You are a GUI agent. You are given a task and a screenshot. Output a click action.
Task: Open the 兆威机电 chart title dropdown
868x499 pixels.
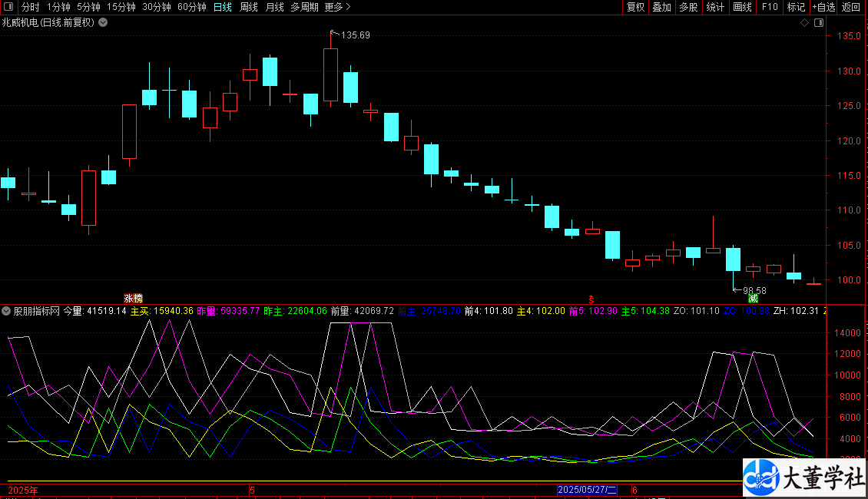click(x=103, y=22)
